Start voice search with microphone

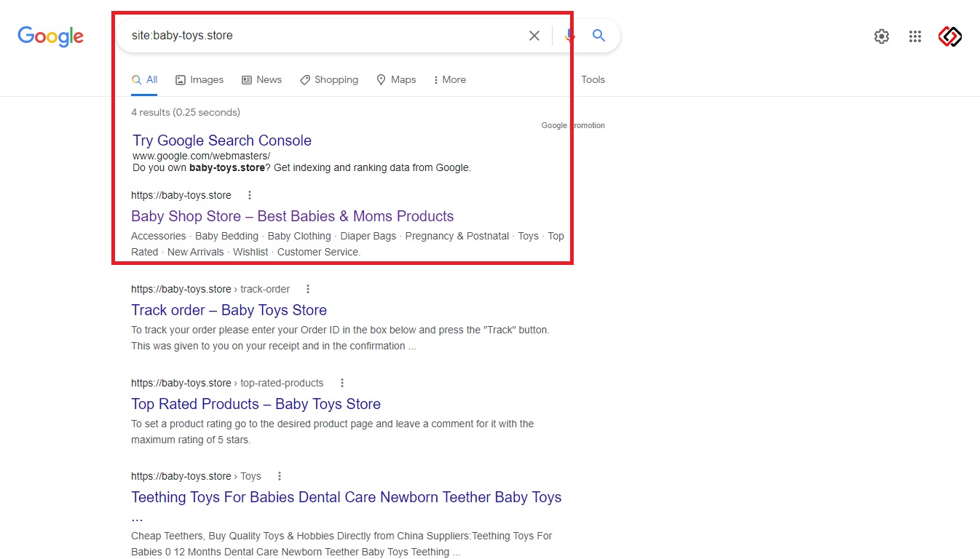click(569, 36)
